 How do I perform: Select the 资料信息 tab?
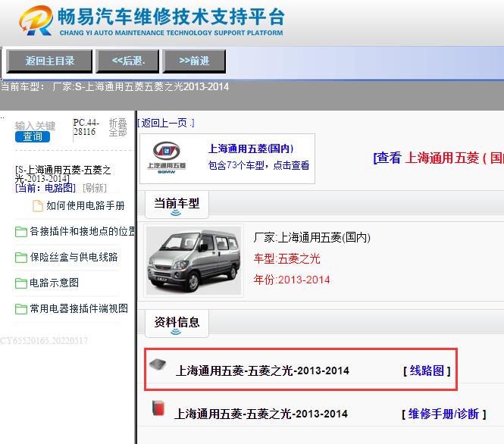(x=177, y=324)
